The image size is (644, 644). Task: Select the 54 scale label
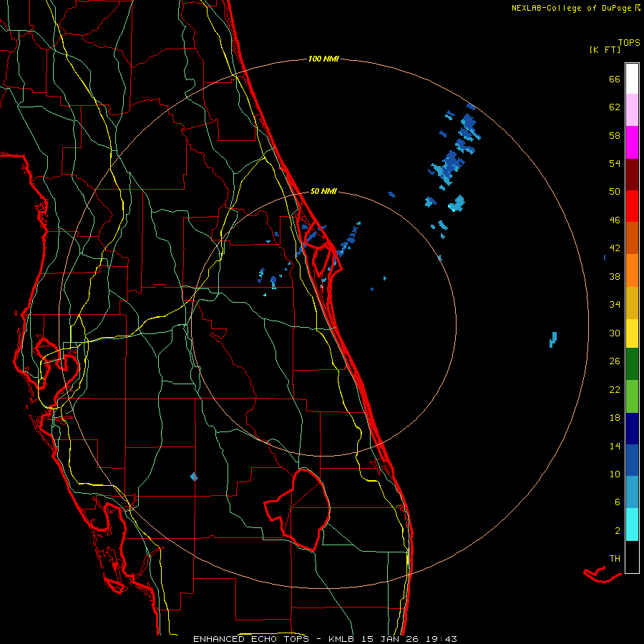(x=615, y=163)
